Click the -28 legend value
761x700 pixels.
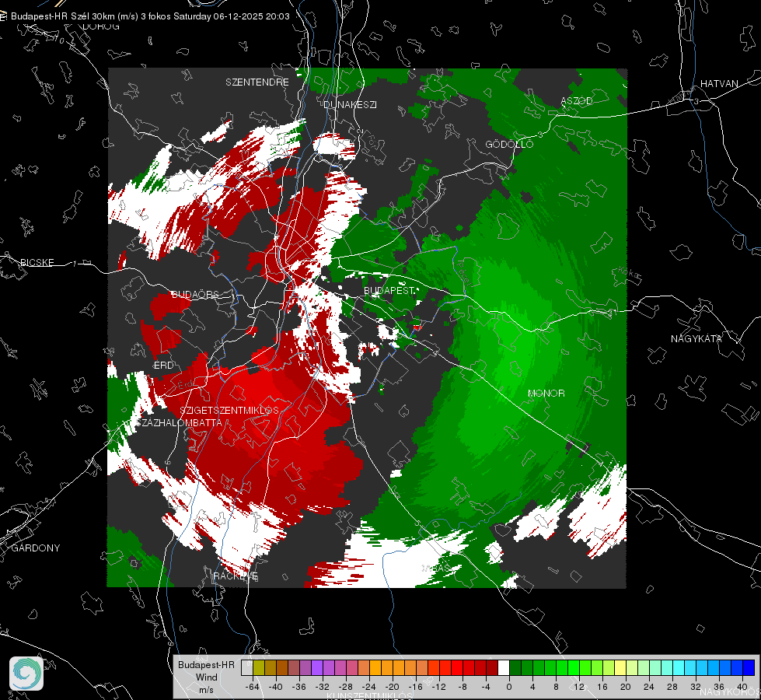point(345,687)
